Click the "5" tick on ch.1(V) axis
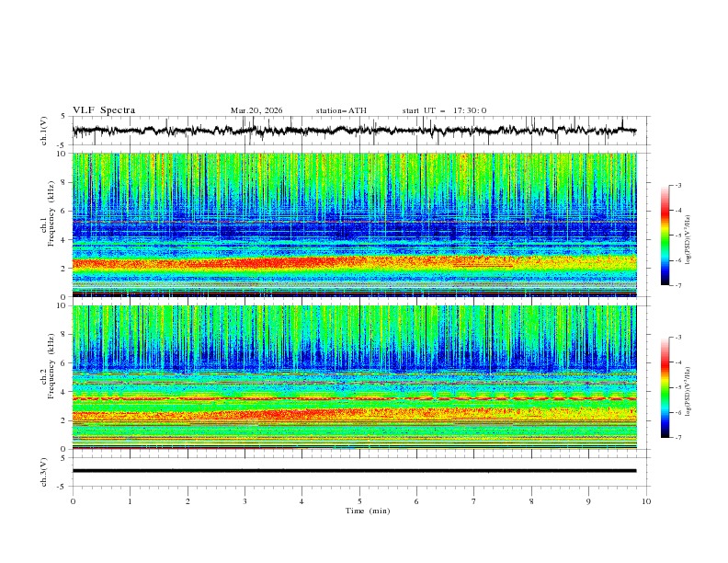Image resolution: width=728 pixels, height=563 pixels. click(x=63, y=117)
